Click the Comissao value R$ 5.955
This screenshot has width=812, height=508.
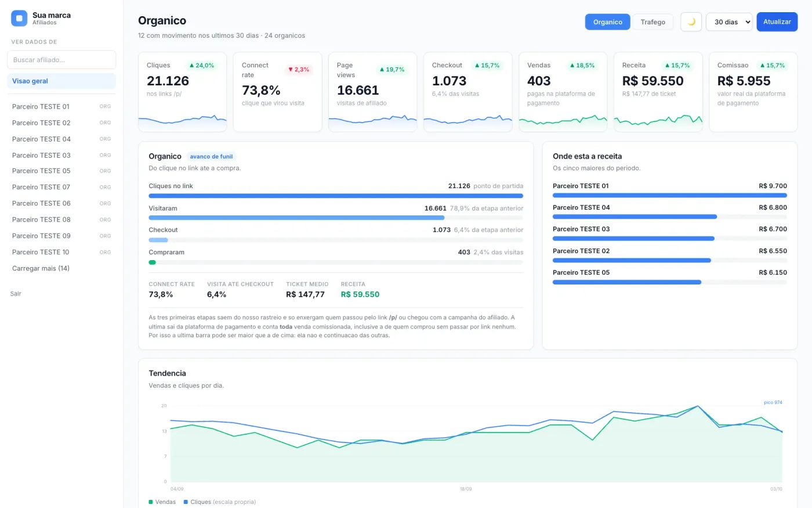click(744, 81)
